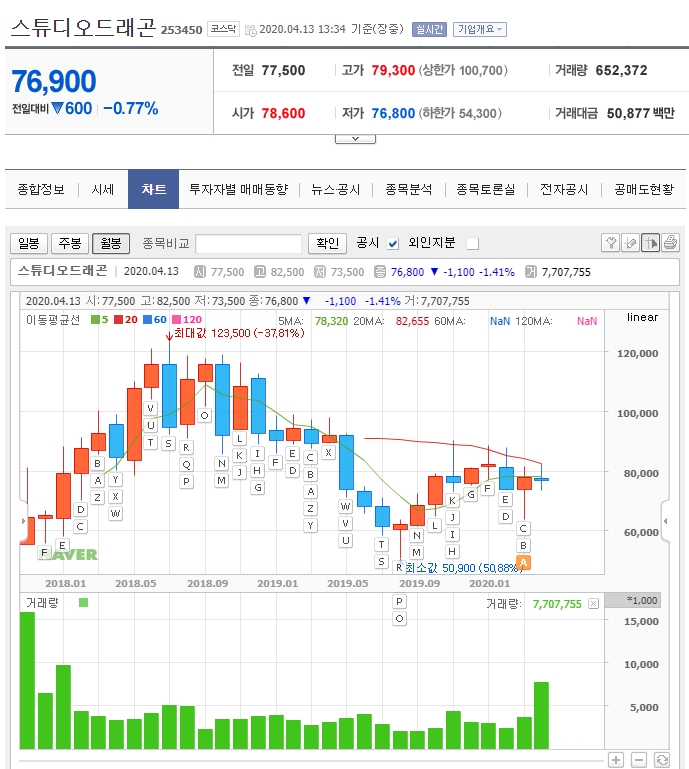Open the 종합정보 tab

tap(41, 189)
